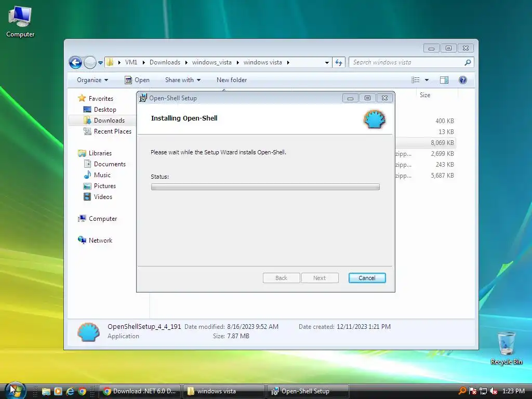This screenshot has width=532, height=399.
Task: Click windows_vista in the address breadcrumb
Action: click(212, 62)
